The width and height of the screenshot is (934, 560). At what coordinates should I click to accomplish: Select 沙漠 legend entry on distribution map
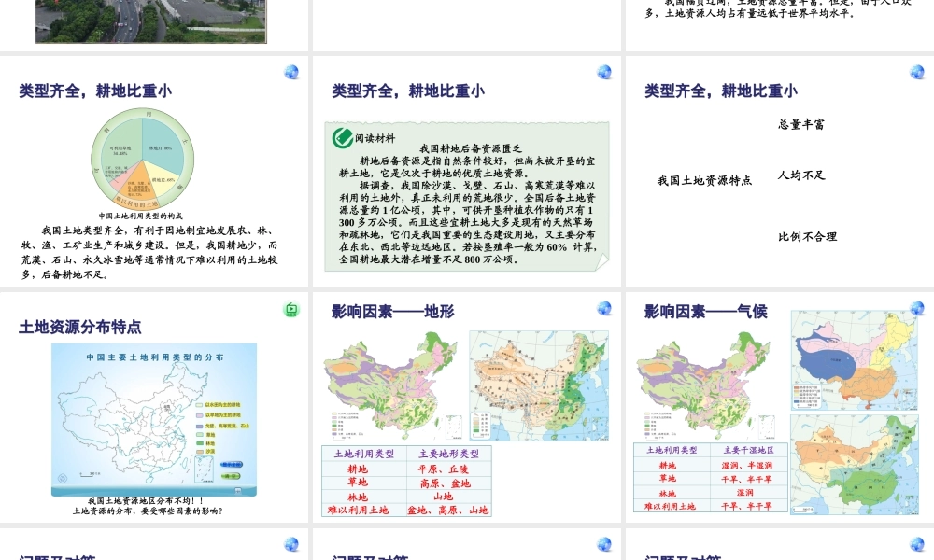point(205,452)
